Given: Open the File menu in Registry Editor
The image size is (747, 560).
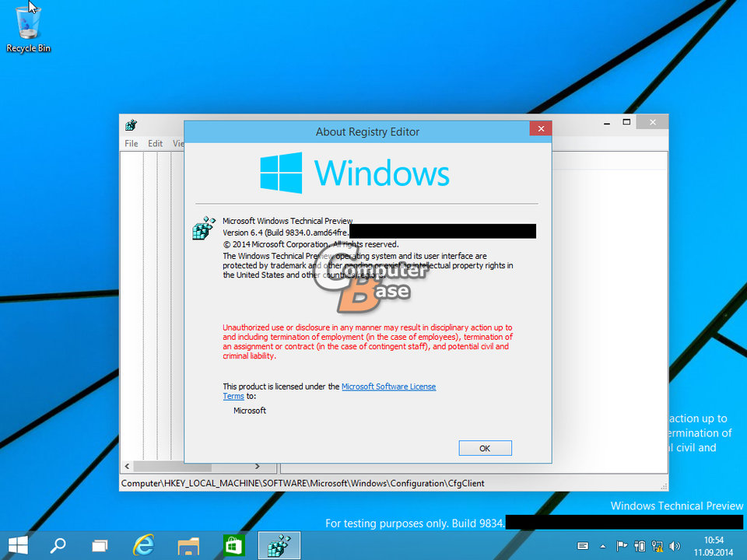Looking at the screenshot, I should [132, 143].
